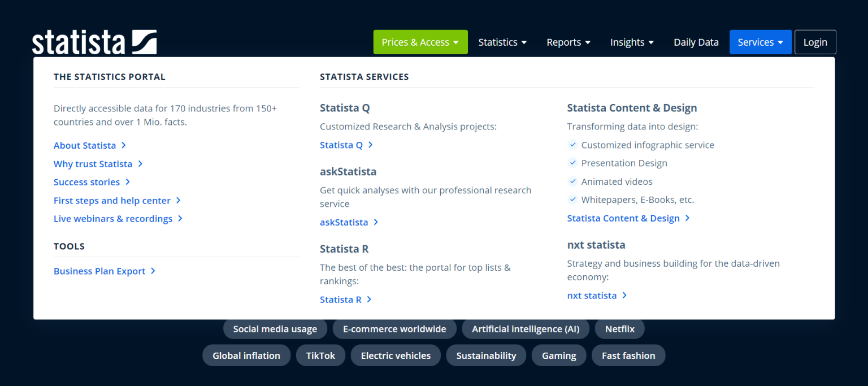
Task: Open Why trust Statista page
Action: pos(93,164)
